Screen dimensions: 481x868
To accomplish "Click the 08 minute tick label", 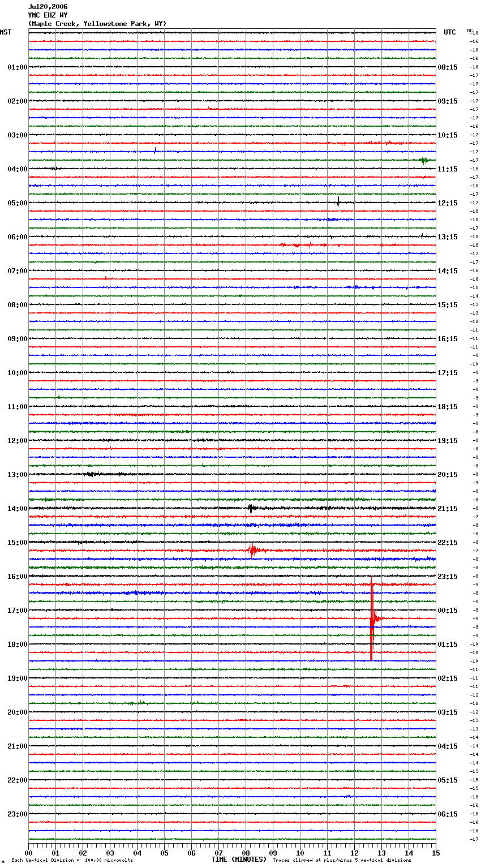I will pos(246,853).
